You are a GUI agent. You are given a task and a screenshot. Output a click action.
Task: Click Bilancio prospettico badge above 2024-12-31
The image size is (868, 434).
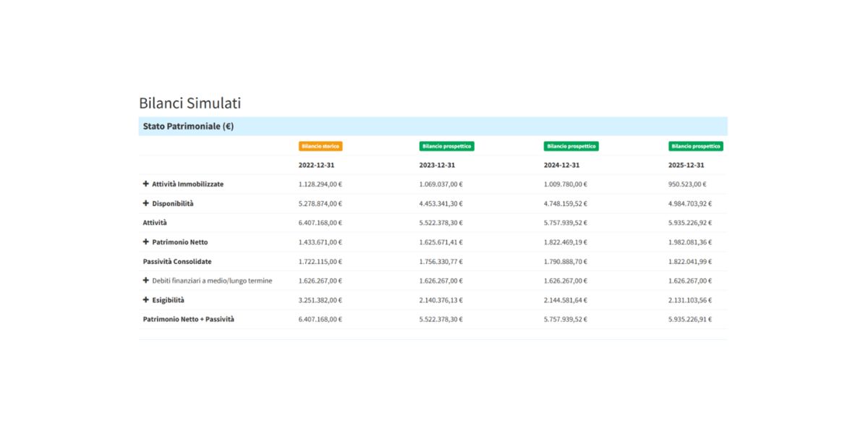[x=571, y=146]
